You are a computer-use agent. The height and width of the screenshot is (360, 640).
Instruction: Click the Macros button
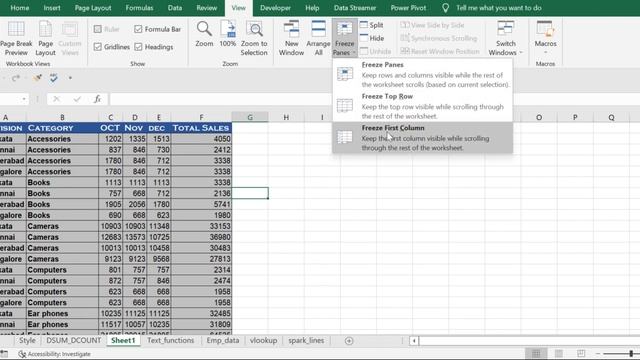click(545, 38)
